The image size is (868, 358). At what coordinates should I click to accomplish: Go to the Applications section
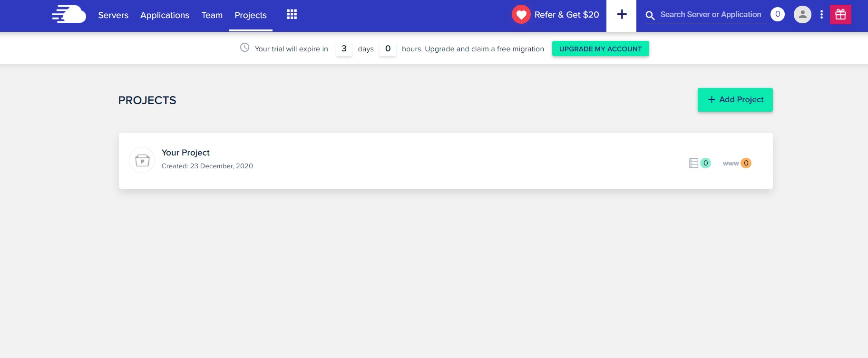tap(165, 15)
